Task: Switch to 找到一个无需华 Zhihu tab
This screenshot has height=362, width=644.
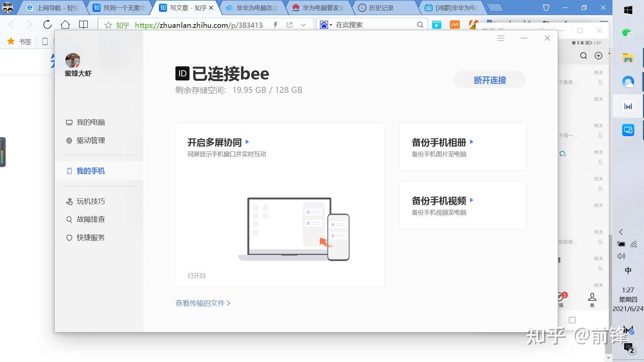Action: coord(119,8)
